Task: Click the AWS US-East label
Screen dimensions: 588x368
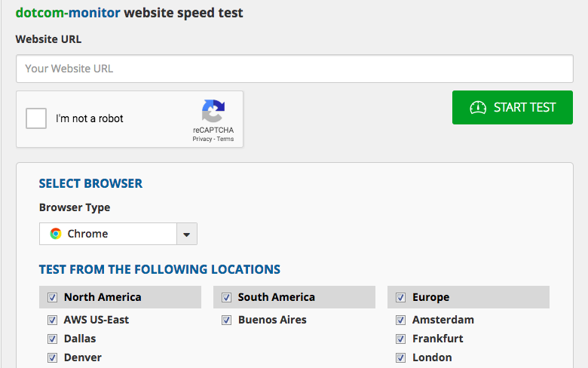Action: [x=96, y=320]
